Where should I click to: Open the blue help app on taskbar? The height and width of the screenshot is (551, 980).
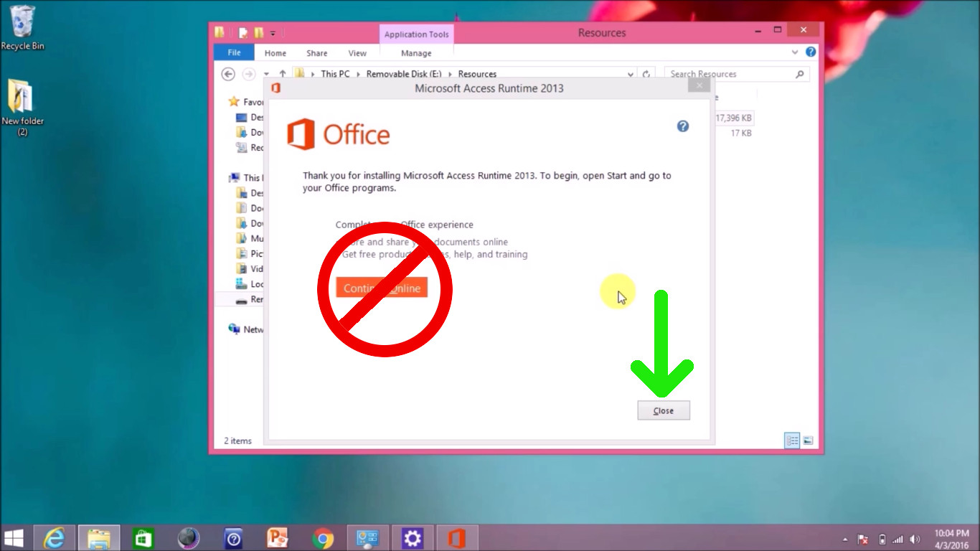[233, 538]
